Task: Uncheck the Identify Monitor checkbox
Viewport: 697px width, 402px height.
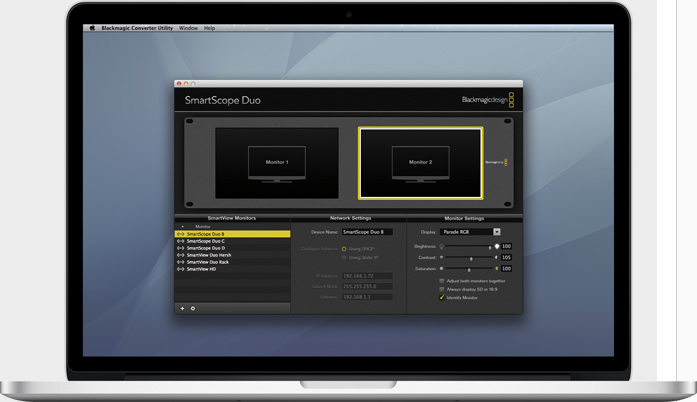Action: click(442, 297)
